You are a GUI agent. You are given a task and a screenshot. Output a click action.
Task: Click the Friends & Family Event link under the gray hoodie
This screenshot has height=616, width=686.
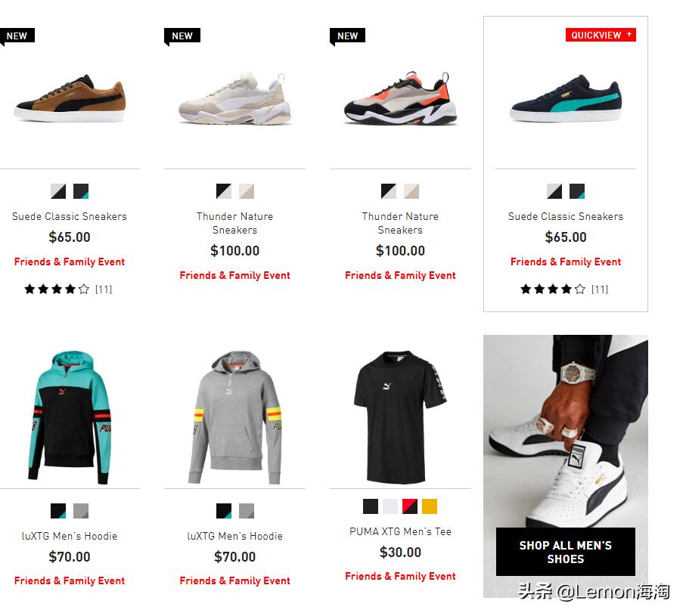tap(235, 580)
